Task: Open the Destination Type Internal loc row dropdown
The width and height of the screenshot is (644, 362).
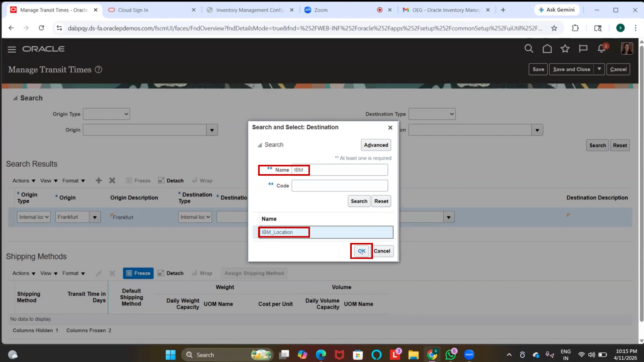Action: (x=195, y=217)
